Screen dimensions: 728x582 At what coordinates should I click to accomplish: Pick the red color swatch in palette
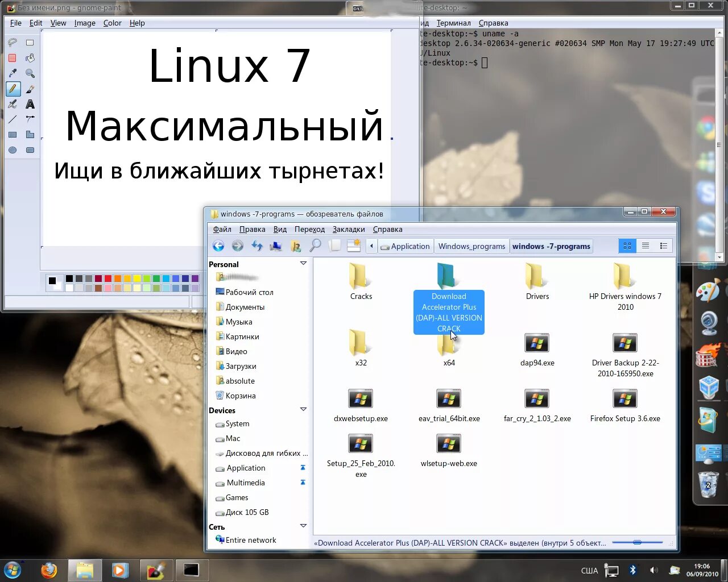tap(107, 278)
